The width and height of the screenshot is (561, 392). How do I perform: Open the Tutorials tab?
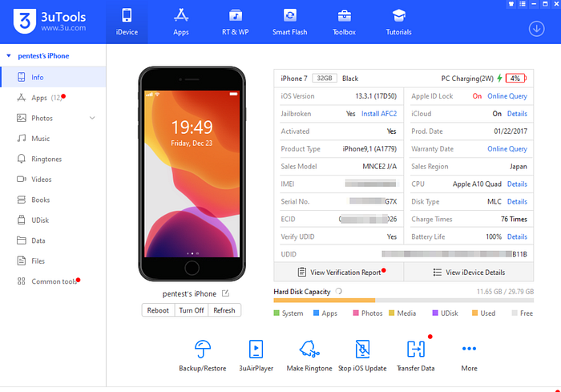(x=398, y=22)
